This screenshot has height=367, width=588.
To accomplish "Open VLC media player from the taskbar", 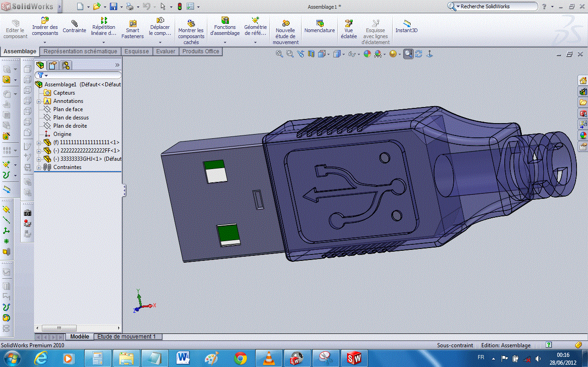I will (268, 358).
